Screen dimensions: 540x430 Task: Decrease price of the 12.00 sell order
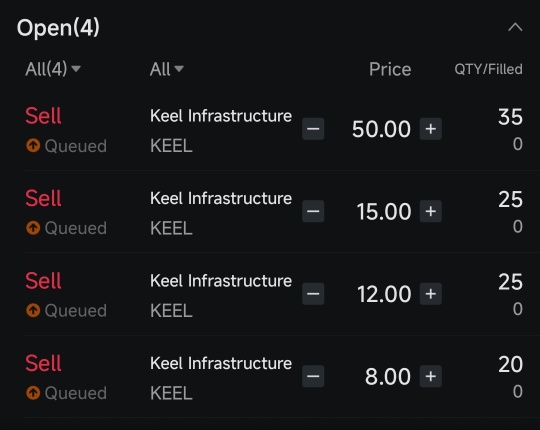click(x=313, y=294)
